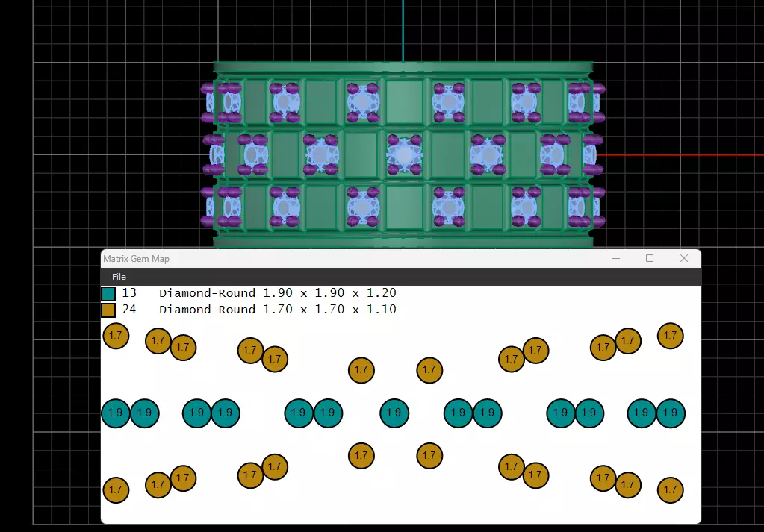This screenshot has width=764, height=532.
Task: Maximize the Matrix Gem Map window
Action: click(x=650, y=258)
